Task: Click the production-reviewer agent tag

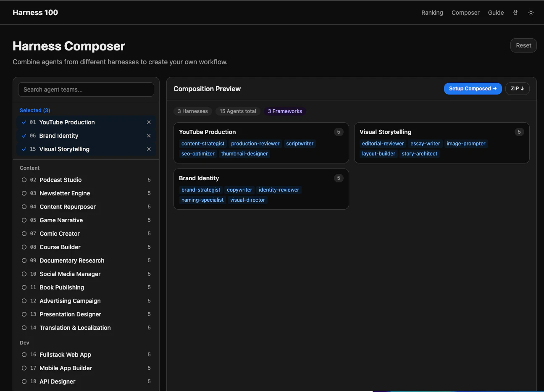Action: (255, 144)
